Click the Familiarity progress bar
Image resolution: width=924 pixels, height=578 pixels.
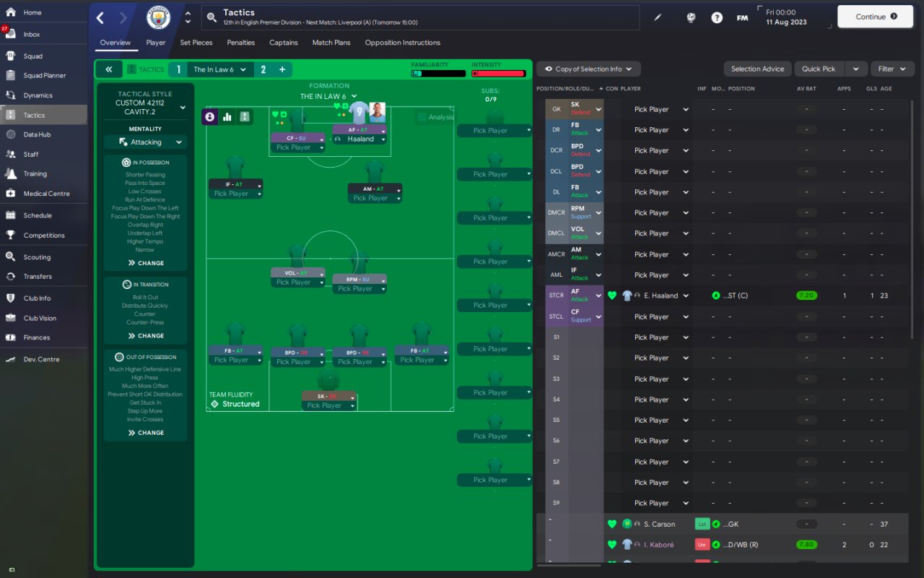pyautogui.click(x=438, y=74)
